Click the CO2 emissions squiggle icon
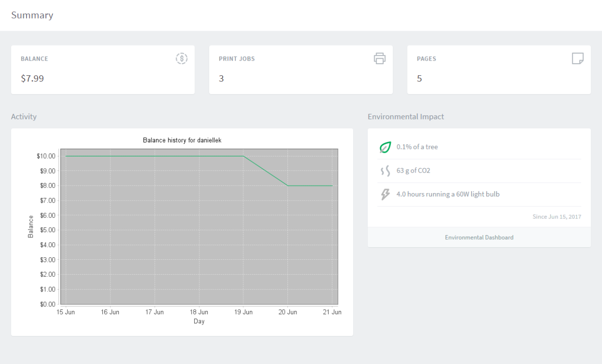 pos(385,170)
